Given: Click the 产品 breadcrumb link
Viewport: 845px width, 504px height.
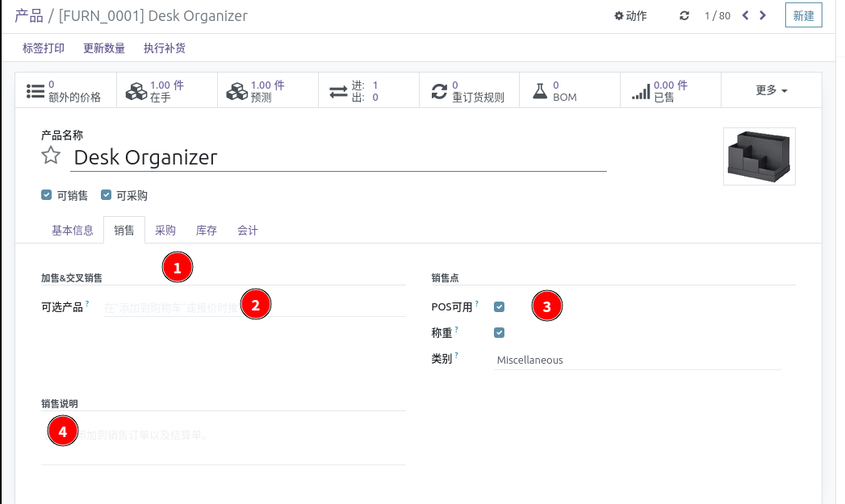Looking at the screenshot, I should (x=29, y=15).
